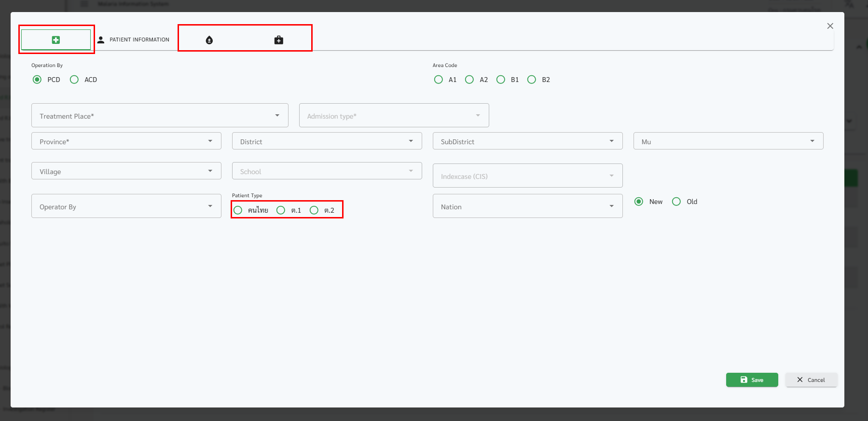The width and height of the screenshot is (868, 421).
Task: Open the medical kit bag tab
Action: click(278, 40)
